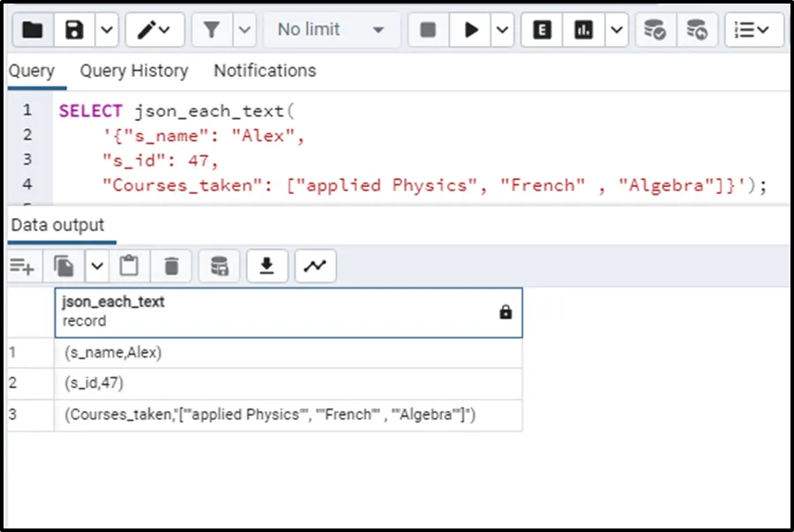Click the Open File folder icon
This screenshot has height=532, width=794.
pos(32,30)
